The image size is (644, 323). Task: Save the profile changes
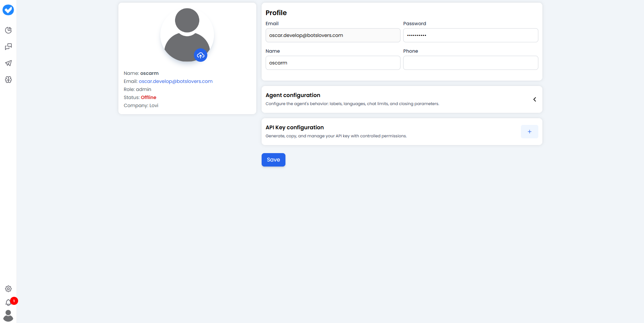(273, 159)
